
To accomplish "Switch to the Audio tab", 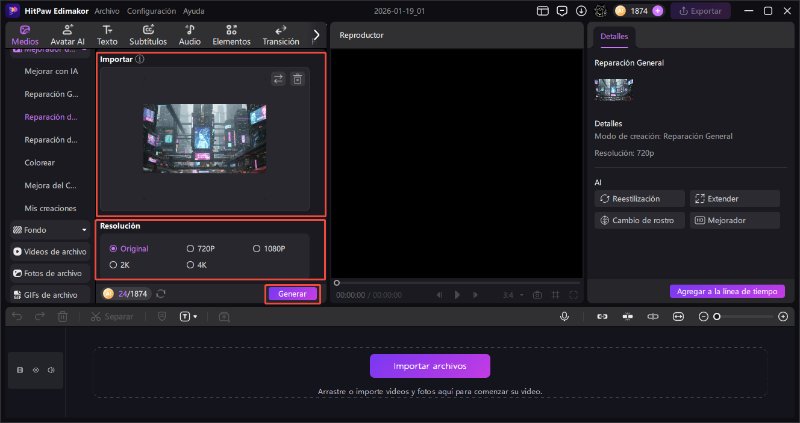I will click(189, 35).
